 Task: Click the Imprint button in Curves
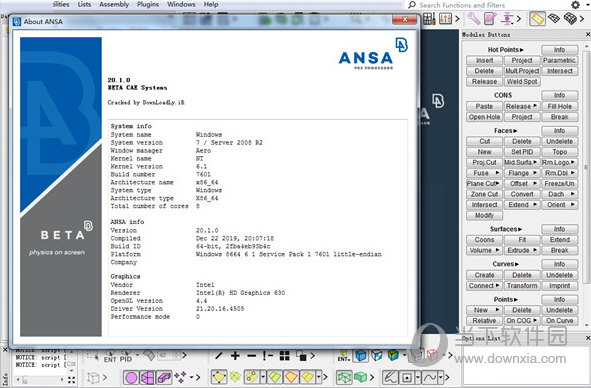coord(559,286)
